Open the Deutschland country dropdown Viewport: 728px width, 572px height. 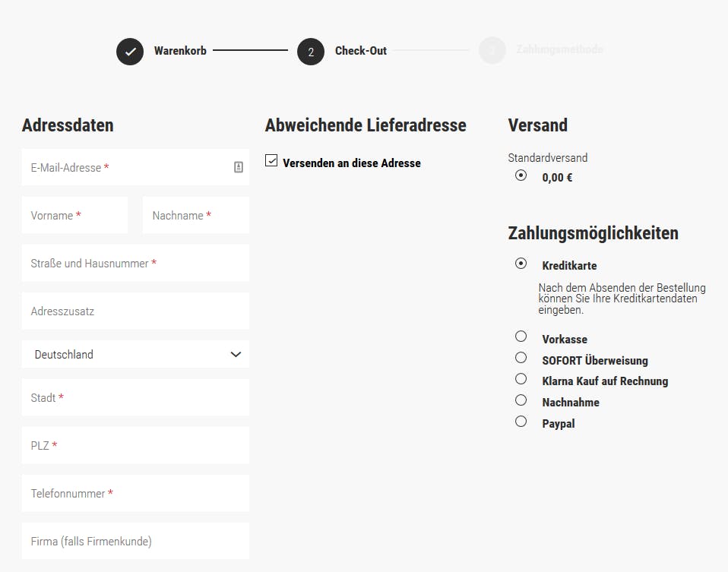point(135,354)
